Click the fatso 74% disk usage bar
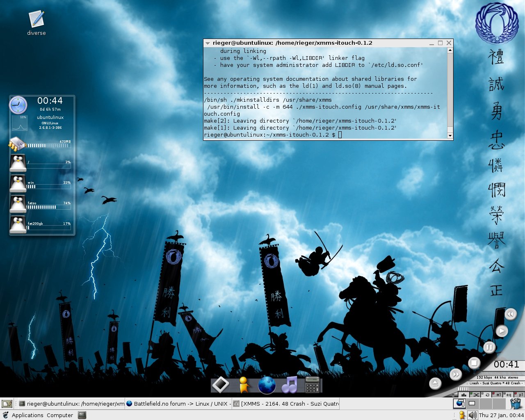The width and height of the screenshot is (525, 420). point(48,207)
